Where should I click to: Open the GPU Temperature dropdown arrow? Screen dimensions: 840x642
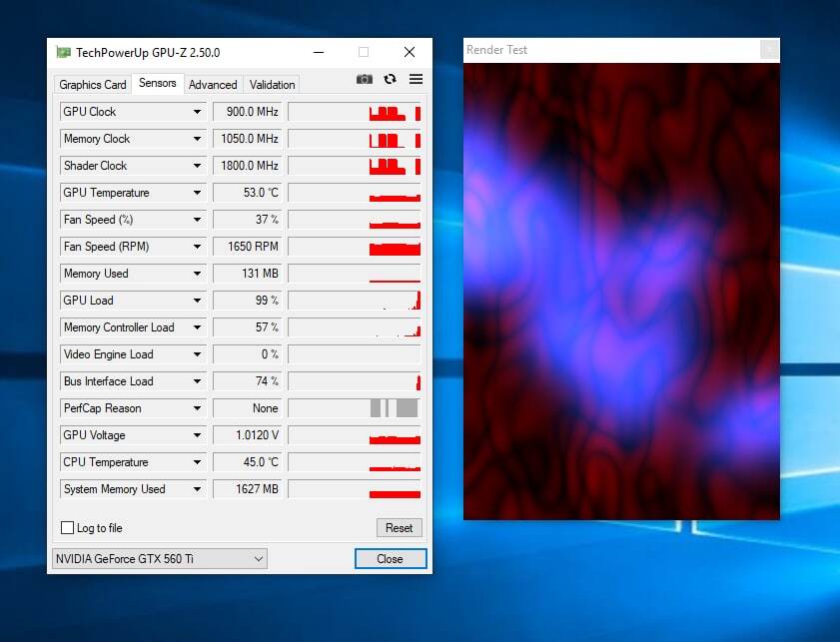click(197, 193)
